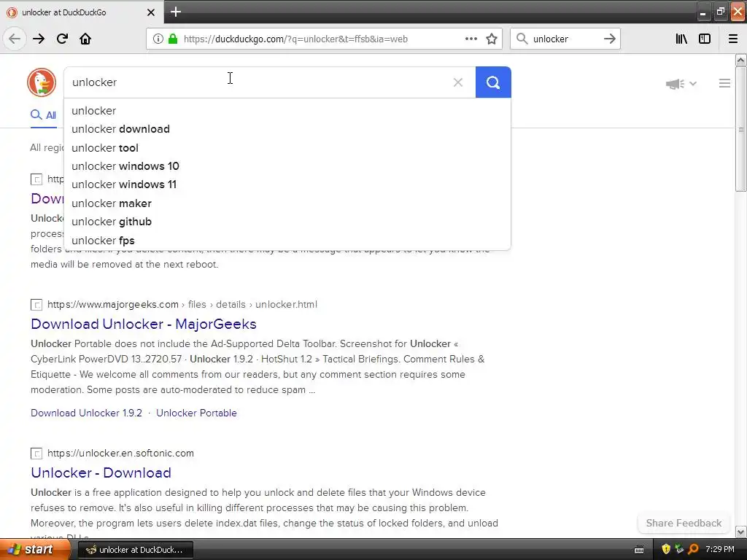The height and width of the screenshot is (560, 747).
Task: Submit Firefox search box with arrow
Action: pos(610,39)
